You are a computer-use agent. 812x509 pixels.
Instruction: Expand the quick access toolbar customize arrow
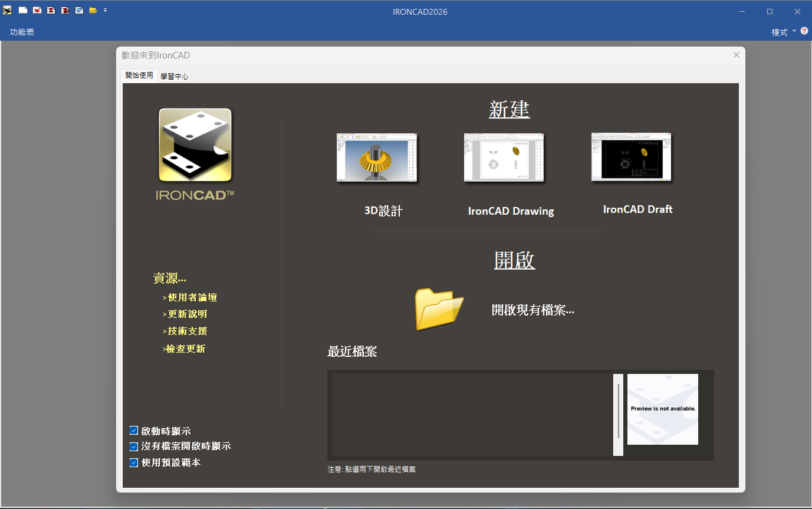(x=105, y=10)
